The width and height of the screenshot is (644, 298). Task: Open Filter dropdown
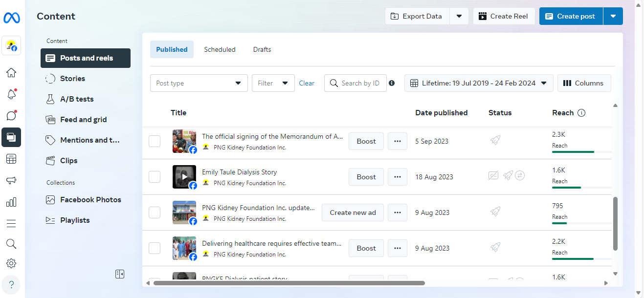tap(273, 83)
